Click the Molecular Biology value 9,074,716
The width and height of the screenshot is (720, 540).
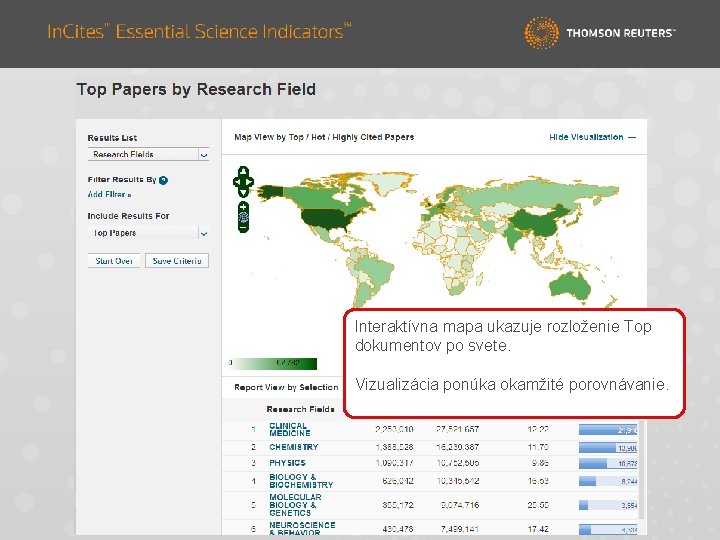click(x=460, y=505)
